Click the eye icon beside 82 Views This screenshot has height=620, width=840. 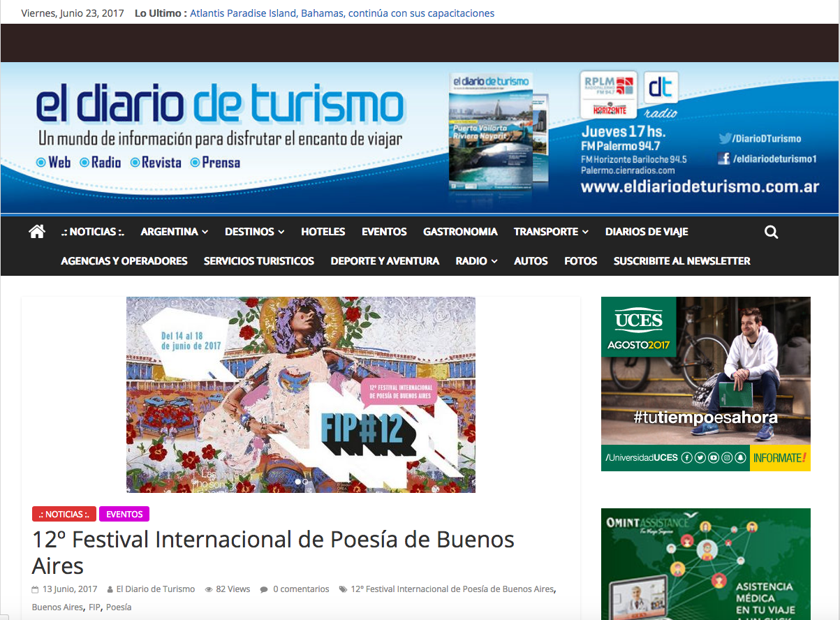(x=208, y=589)
